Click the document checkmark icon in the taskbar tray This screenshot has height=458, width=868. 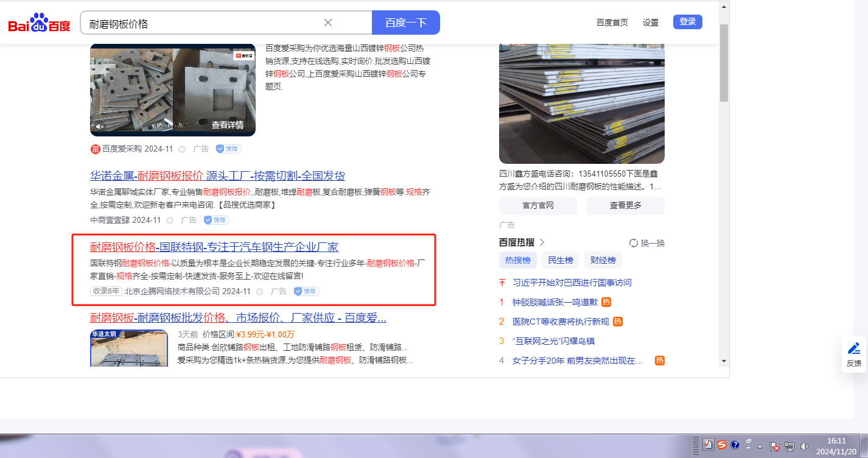coord(708,445)
